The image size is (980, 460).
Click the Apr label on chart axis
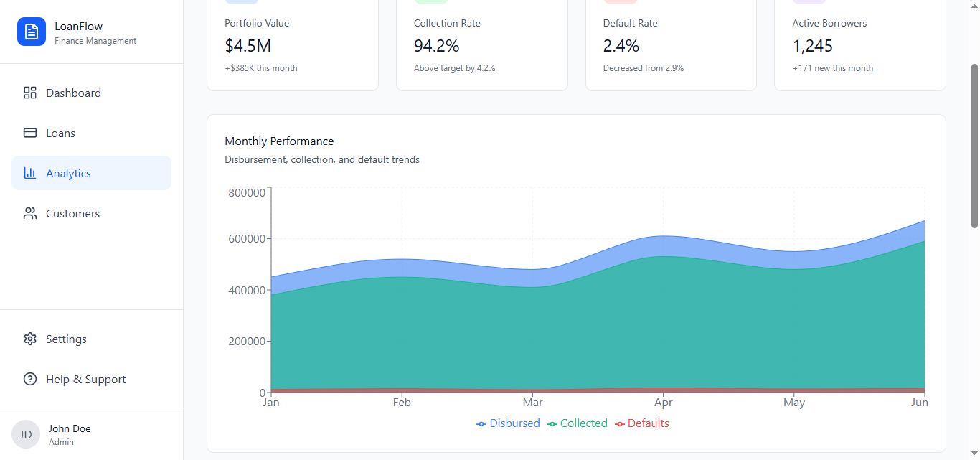tap(664, 403)
